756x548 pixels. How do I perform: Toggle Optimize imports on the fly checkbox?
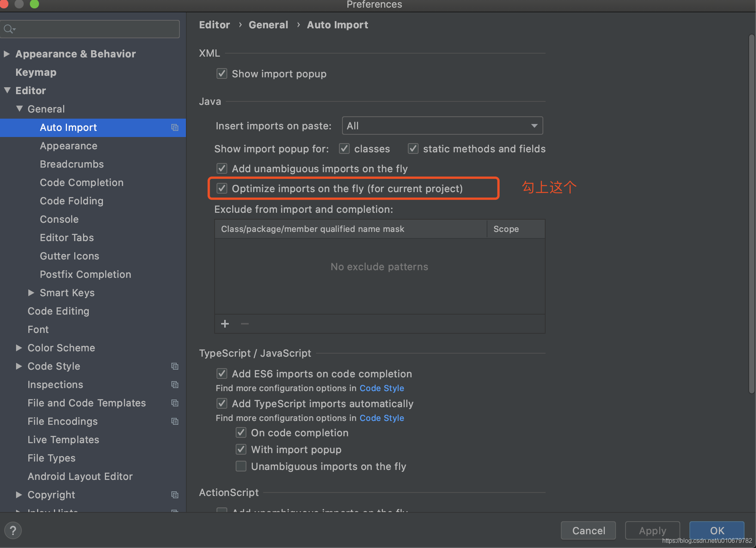click(x=222, y=188)
